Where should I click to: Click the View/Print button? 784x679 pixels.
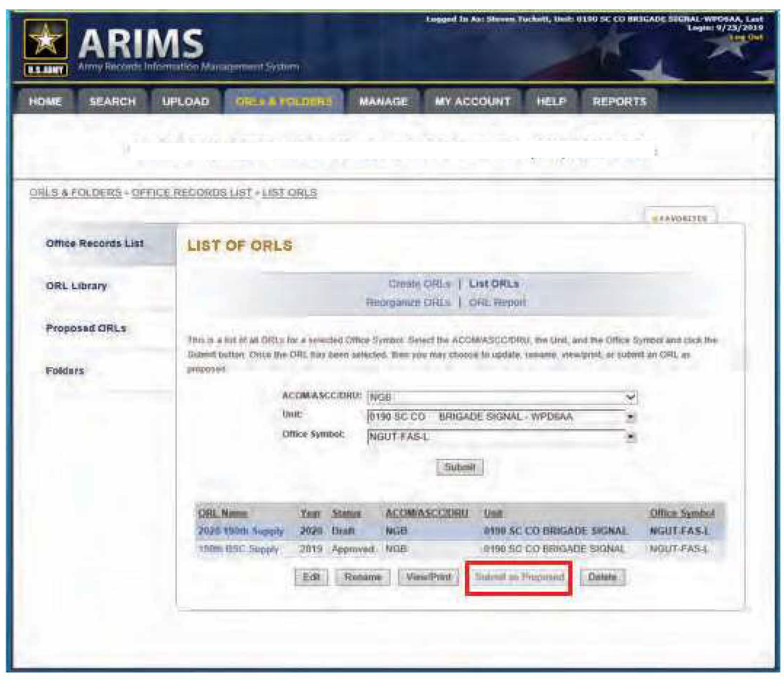(x=428, y=577)
